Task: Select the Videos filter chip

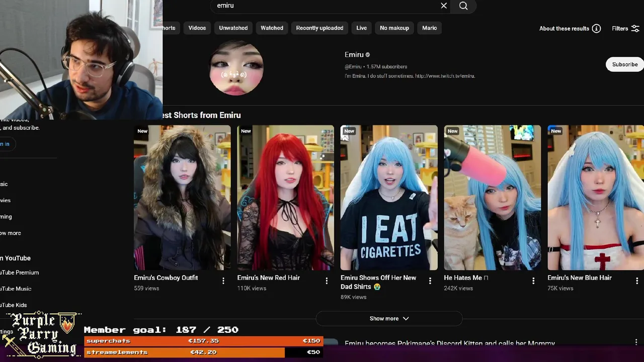Action: [197, 28]
